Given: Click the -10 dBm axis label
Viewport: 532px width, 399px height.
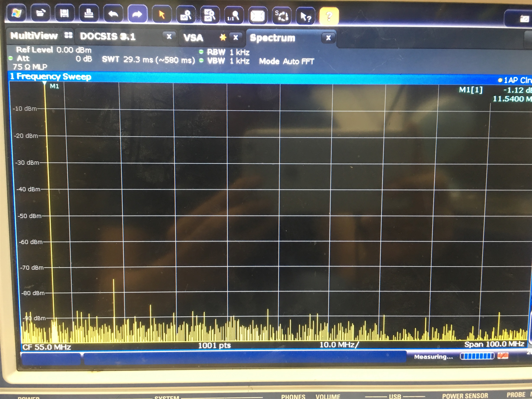Looking at the screenshot, I should point(25,109).
